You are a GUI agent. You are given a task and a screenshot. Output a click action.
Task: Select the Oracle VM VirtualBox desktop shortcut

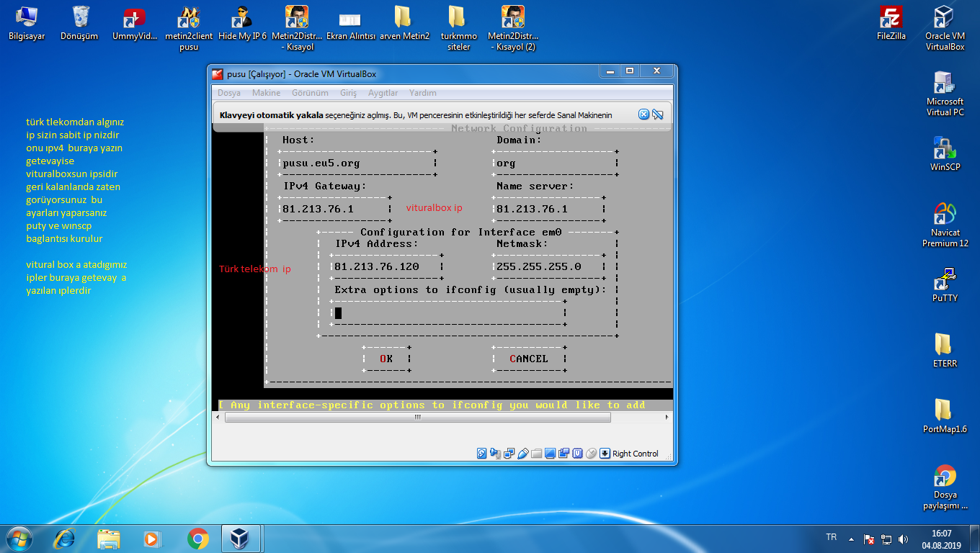[x=945, y=29]
